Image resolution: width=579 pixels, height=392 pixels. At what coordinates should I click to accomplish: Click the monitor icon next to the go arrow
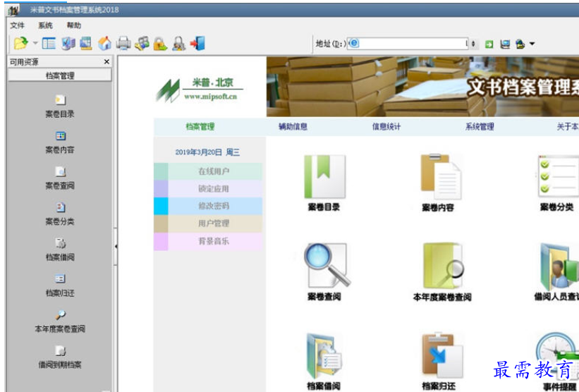click(x=505, y=44)
